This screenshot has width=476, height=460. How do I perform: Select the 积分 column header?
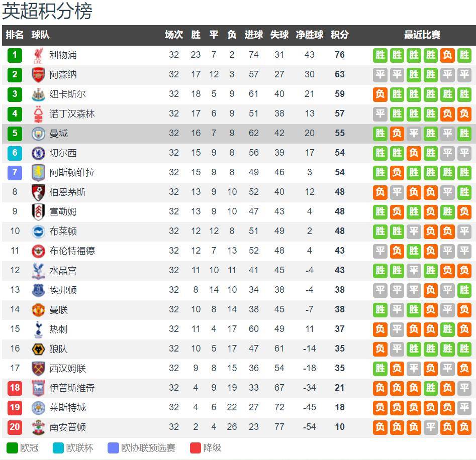[x=339, y=35]
